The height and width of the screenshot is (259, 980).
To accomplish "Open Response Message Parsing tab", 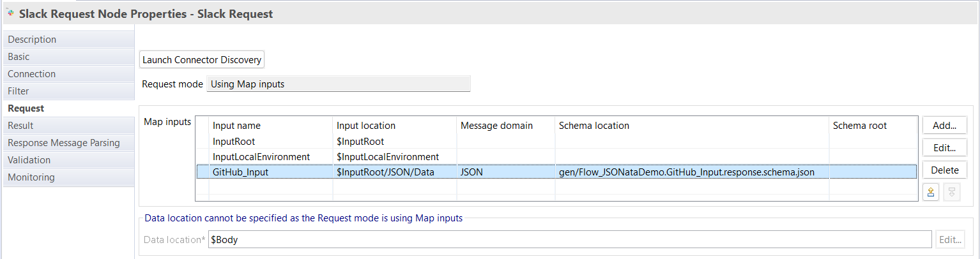I will coord(68,143).
